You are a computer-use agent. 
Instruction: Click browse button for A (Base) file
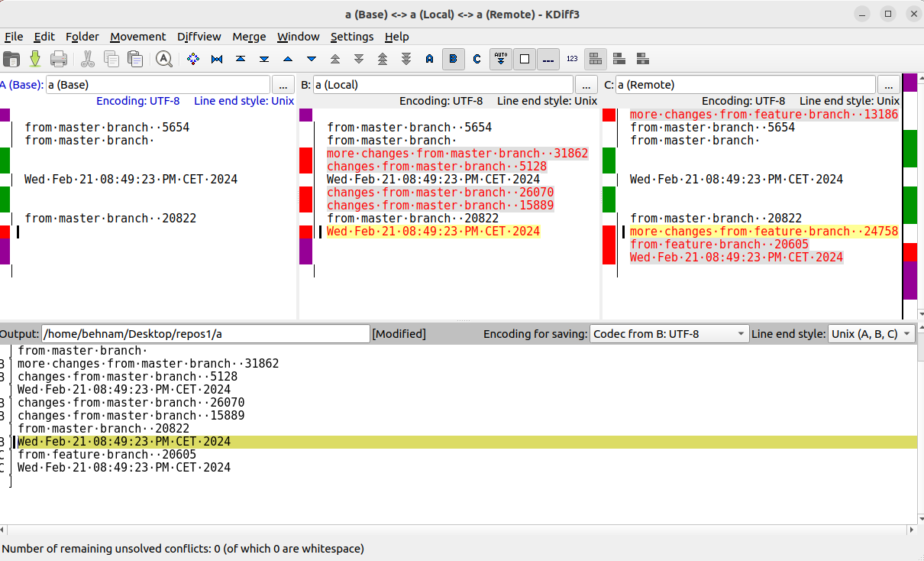point(283,85)
